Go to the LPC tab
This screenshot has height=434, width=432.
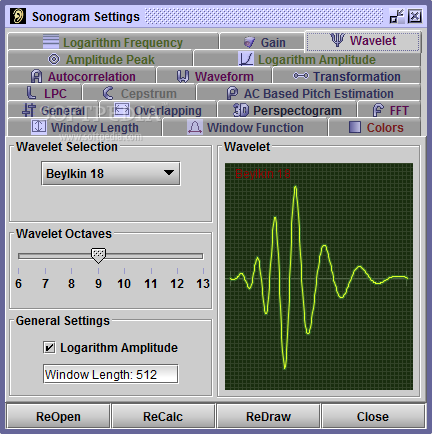[x=45, y=93]
